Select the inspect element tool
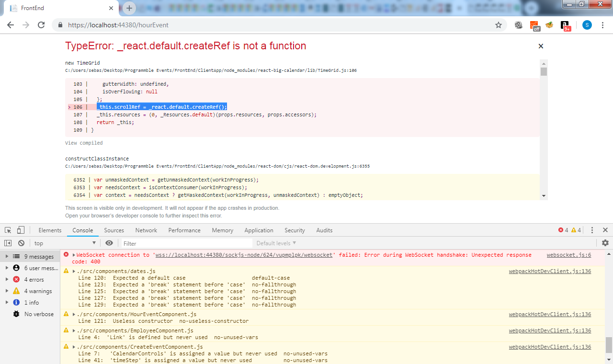Image resolution: width=613 pixels, height=364 pixels. (8, 230)
